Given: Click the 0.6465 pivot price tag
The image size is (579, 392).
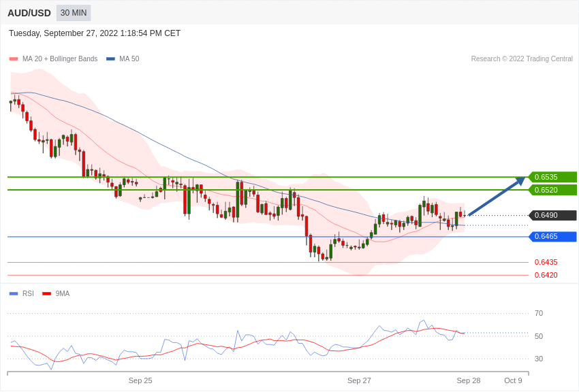Looking at the screenshot, I should pos(552,236).
